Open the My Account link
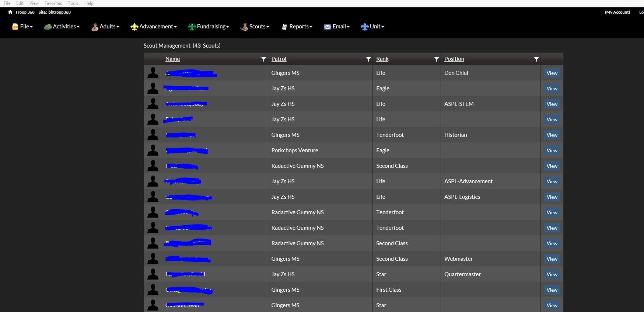 (617, 12)
